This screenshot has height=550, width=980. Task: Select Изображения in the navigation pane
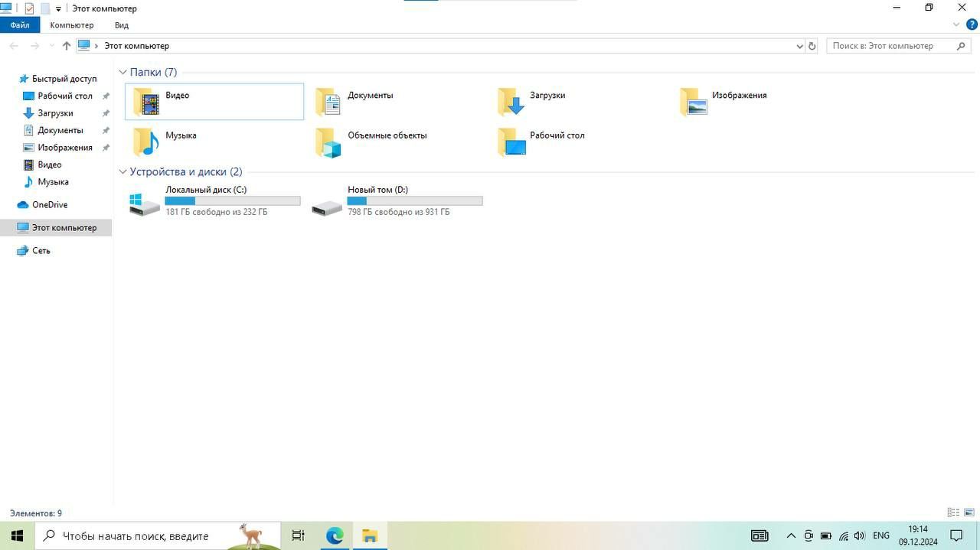point(65,148)
